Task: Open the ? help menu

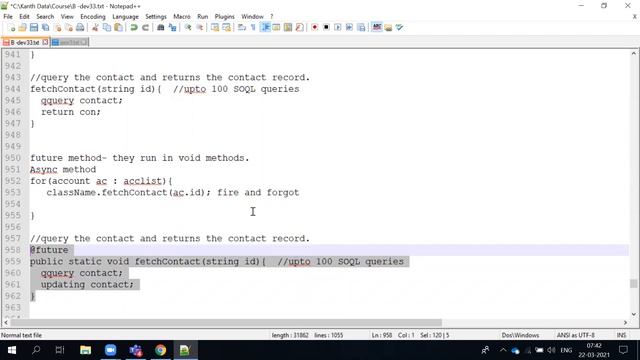Action: tap(271, 17)
